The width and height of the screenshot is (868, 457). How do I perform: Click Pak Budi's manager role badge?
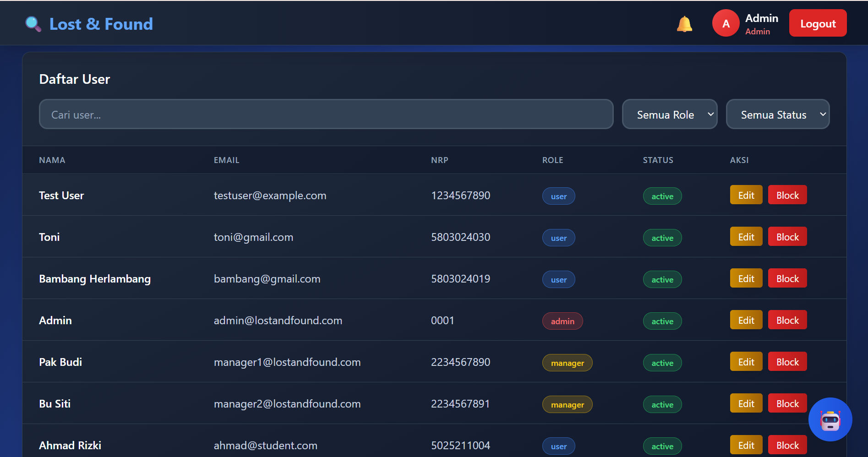point(567,363)
